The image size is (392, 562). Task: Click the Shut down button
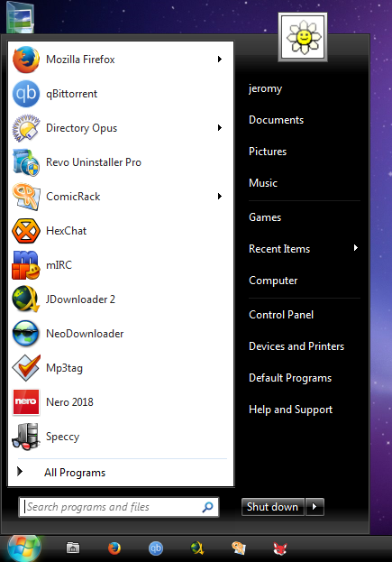[x=273, y=507]
